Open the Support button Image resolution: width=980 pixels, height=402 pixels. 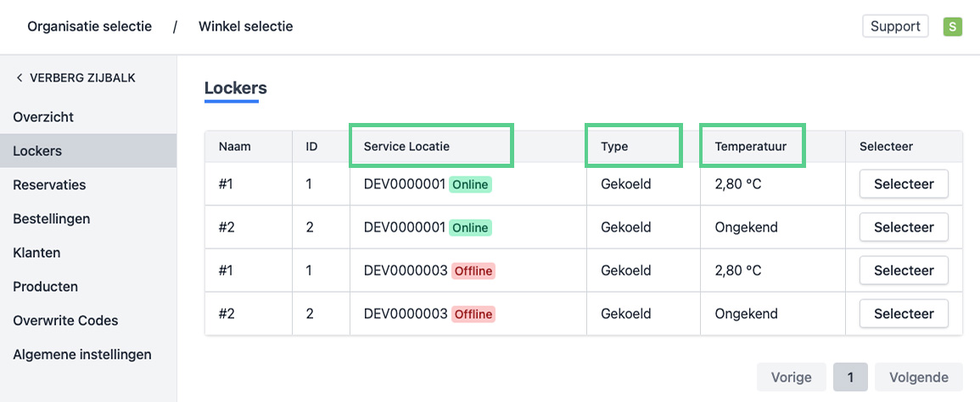point(894,26)
